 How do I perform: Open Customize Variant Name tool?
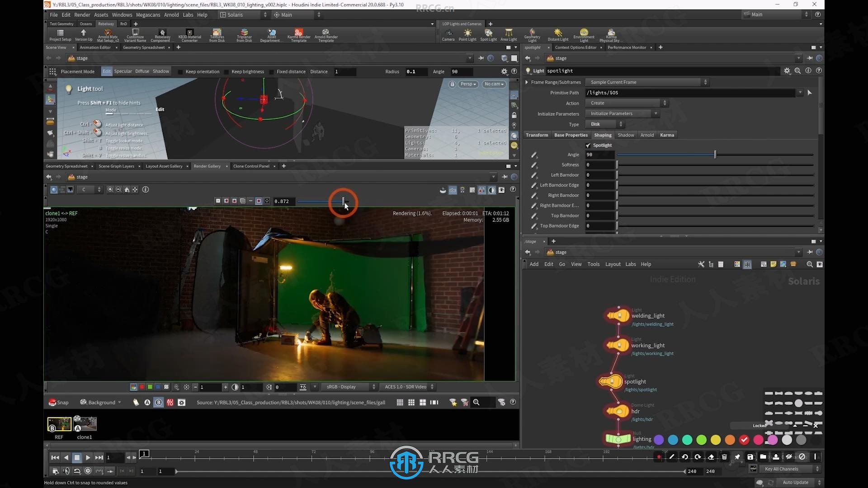135,35
